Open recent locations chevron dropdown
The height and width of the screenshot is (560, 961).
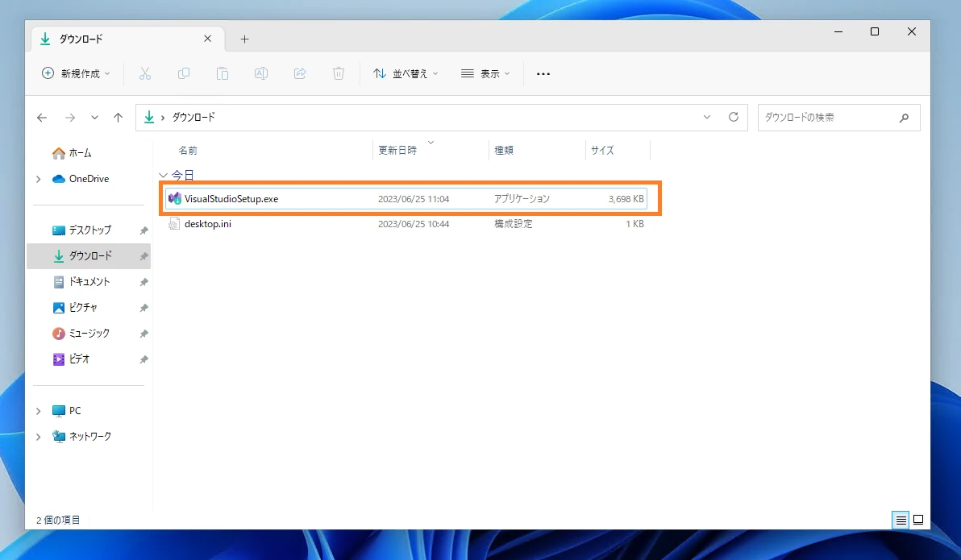[x=94, y=118]
